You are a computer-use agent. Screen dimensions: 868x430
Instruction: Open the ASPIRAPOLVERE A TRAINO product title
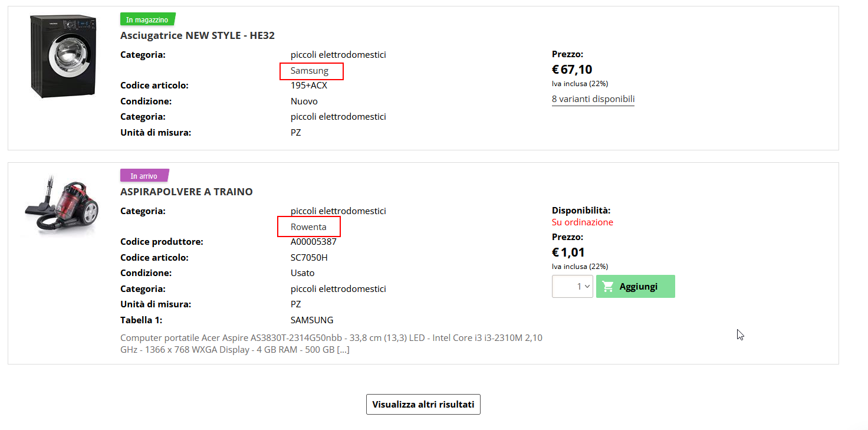(186, 192)
